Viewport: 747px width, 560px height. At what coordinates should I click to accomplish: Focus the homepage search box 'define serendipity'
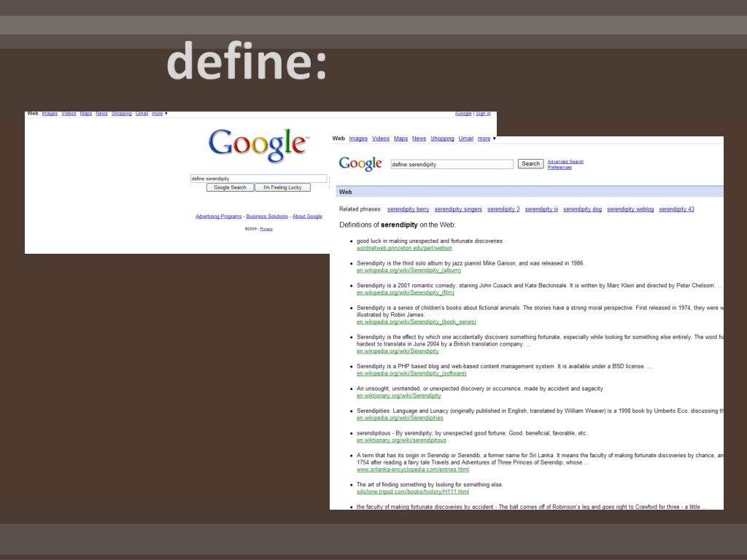(259, 179)
